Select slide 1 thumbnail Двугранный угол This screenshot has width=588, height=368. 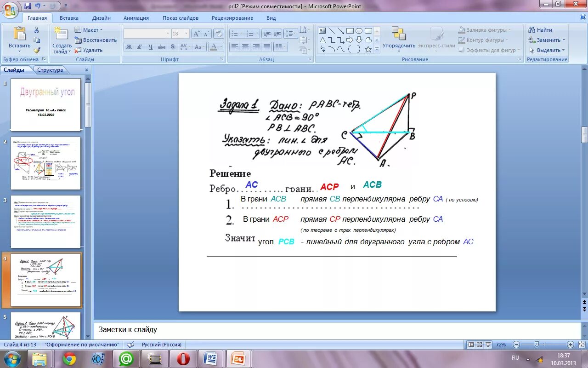pos(46,105)
